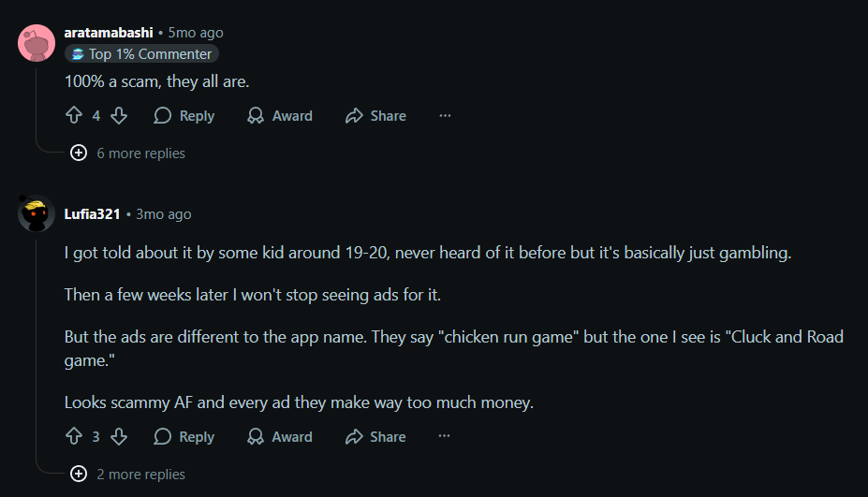
Task: Reply to Lufia321's comment
Action: [184, 437]
